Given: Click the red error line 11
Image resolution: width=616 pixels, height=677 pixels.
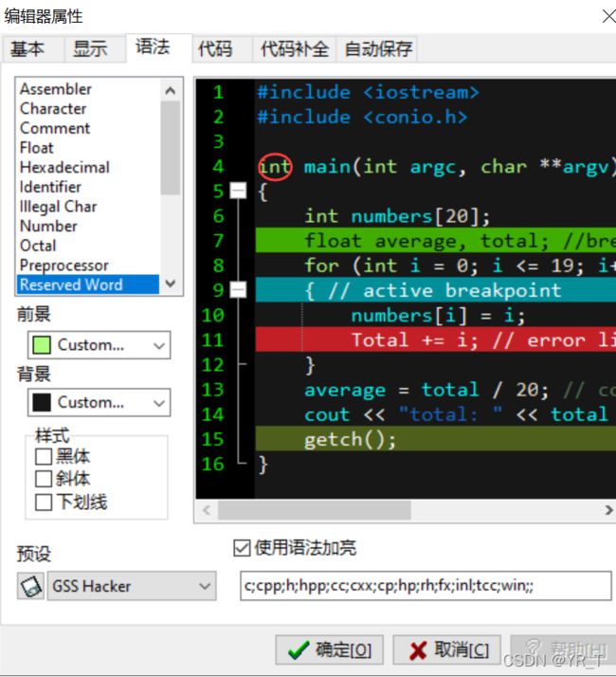Looking at the screenshot, I should click(x=436, y=339).
